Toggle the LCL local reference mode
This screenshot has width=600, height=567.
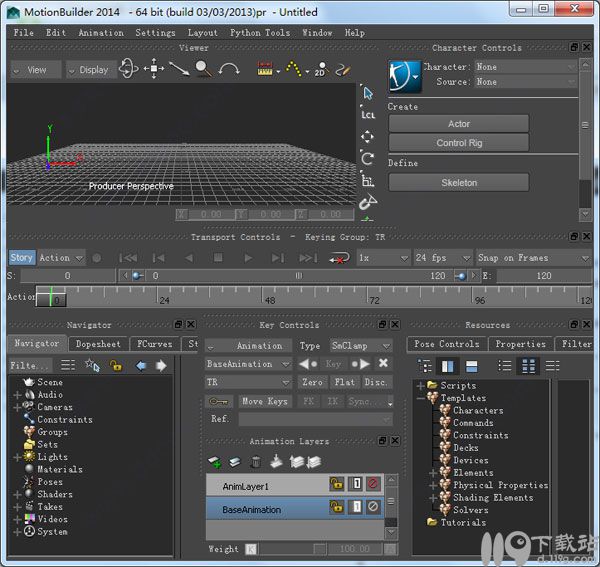(x=368, y=115)
